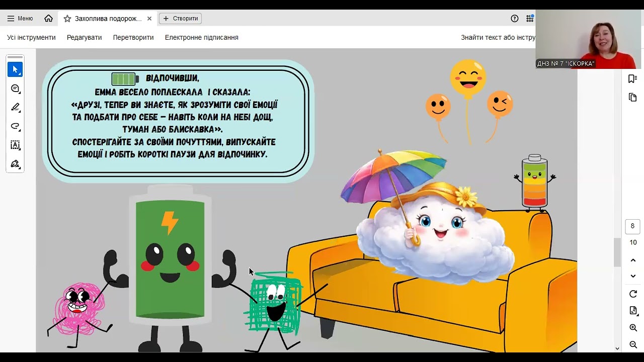Viewport: 644px width, 362px height.
Task: Click the vertical scrollbar thumb
Action: [617, 252]
